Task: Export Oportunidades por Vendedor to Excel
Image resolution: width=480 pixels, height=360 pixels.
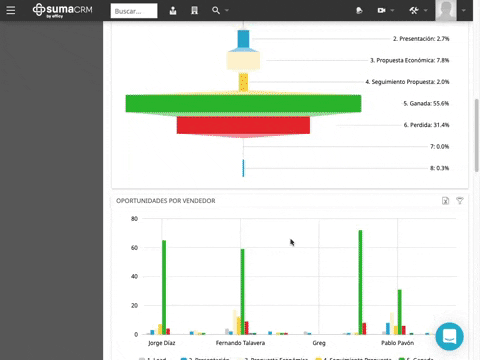Action: click(x=446, y=201)
